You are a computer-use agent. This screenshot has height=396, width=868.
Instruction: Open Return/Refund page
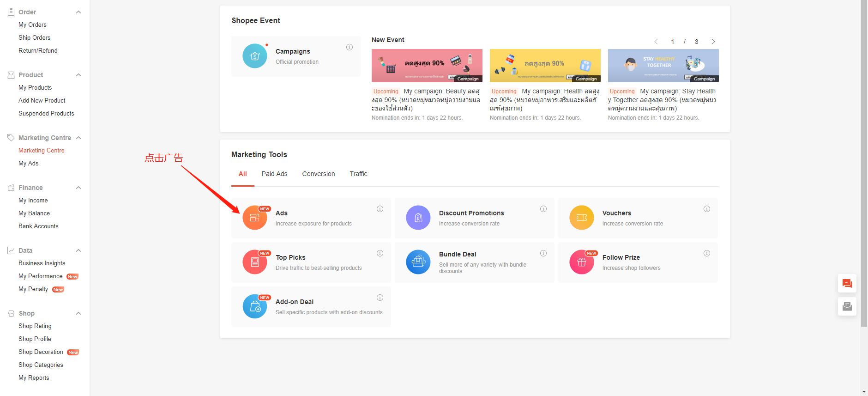click(38, 51)
